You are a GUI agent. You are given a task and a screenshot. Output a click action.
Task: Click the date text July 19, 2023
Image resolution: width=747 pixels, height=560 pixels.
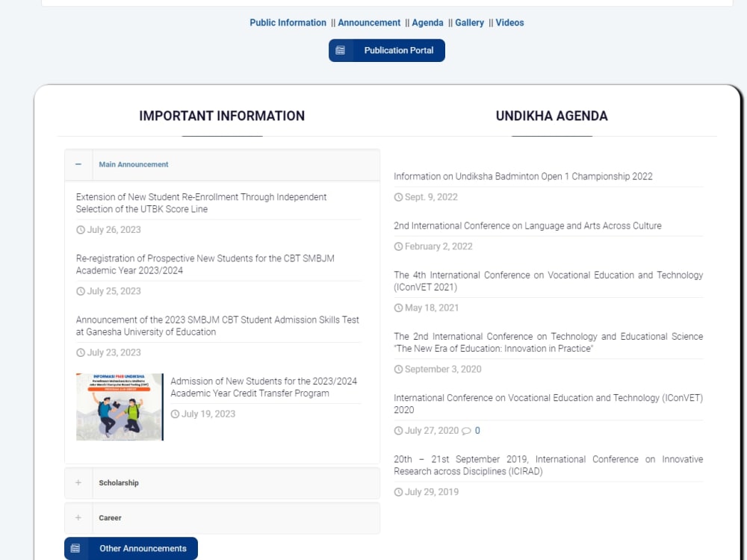tap(208, 414)
